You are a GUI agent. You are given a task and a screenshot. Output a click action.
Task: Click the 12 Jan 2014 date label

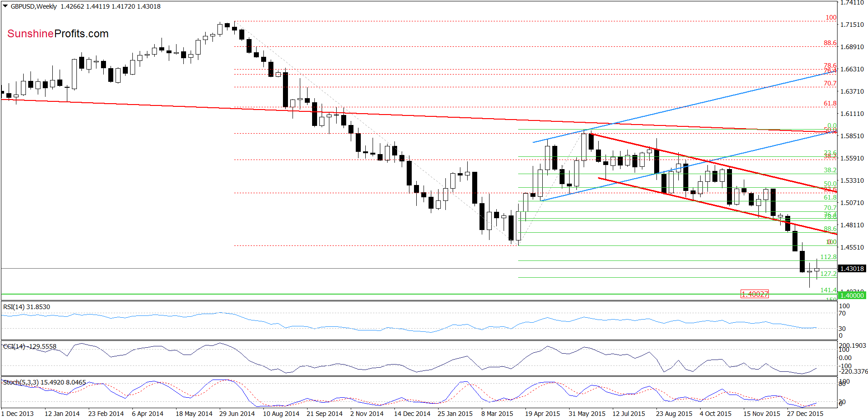point(62,414)
